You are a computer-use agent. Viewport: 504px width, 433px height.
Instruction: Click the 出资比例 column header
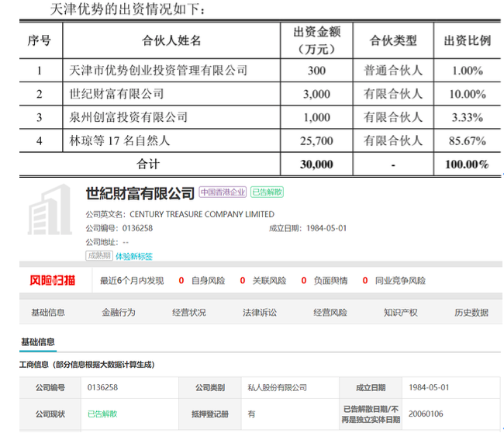[468, 40]
